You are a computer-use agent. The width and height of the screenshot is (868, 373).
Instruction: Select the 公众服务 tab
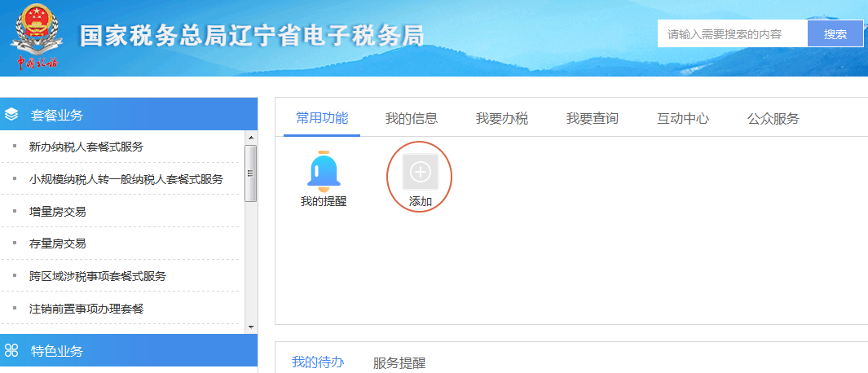pos(773,118)
